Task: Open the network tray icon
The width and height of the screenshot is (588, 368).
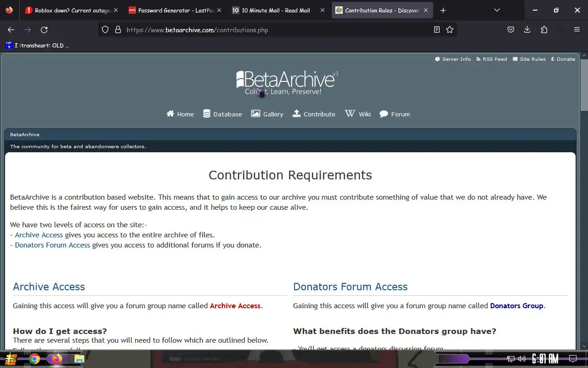Action: (511, 359)
